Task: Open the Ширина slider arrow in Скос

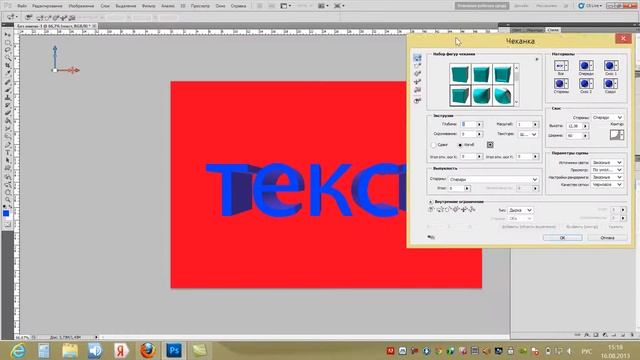Action: point(586,136)
